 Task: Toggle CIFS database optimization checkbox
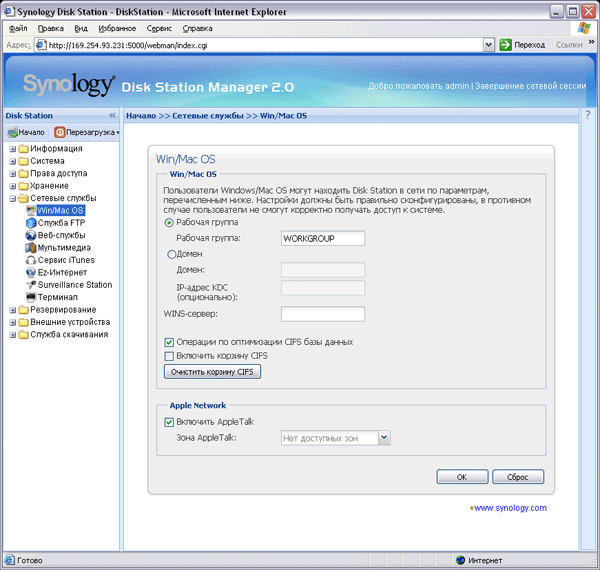(x=169, y=342)
